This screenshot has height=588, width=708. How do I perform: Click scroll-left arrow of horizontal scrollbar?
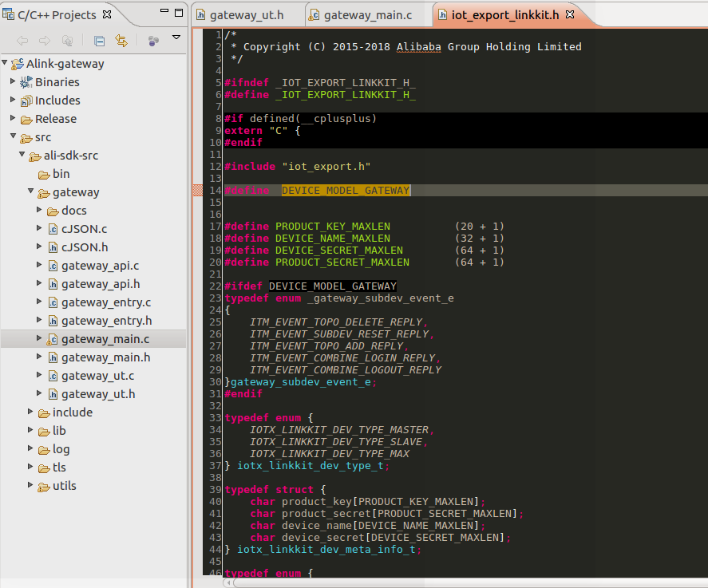click(x=228, y=583)
